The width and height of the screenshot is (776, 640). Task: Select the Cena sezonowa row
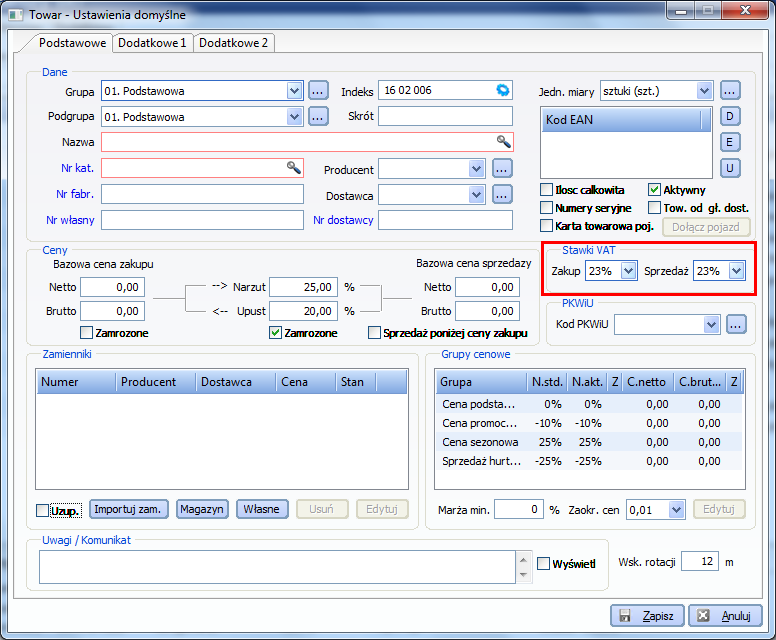pyautogui.click(x=589, y=442)
